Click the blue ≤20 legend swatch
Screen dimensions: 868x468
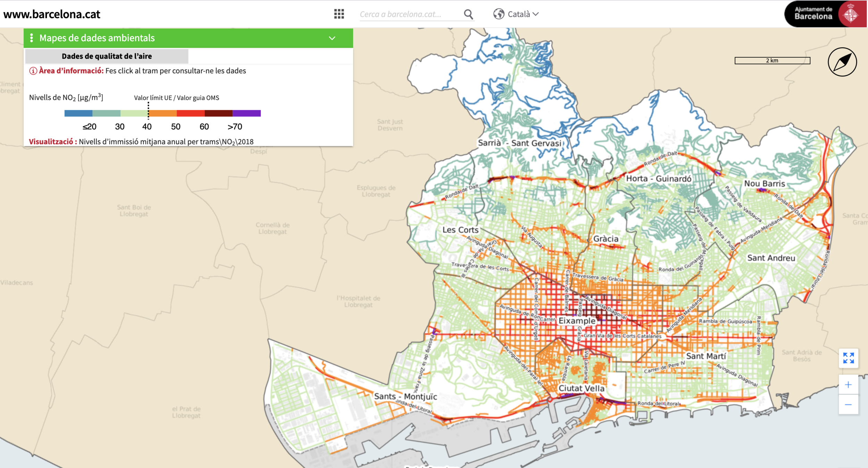point(78,113)
